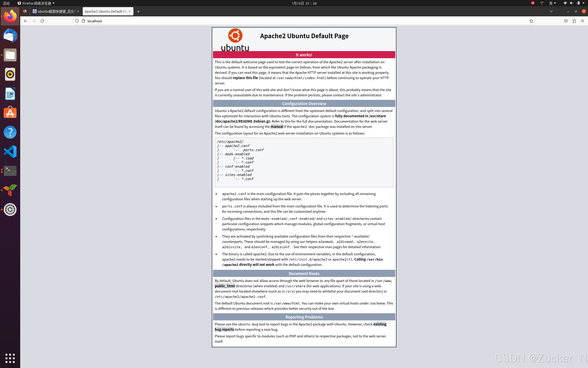Click the 'Apache2 Ubuntu Default Page' heading
The image size is (588, 368).
point(304,36)
